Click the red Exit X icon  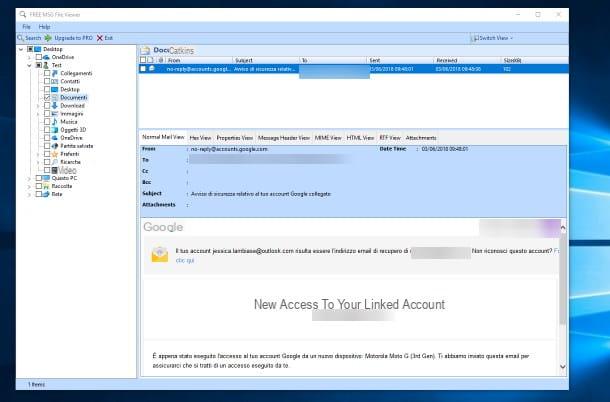tap(100, 38)
